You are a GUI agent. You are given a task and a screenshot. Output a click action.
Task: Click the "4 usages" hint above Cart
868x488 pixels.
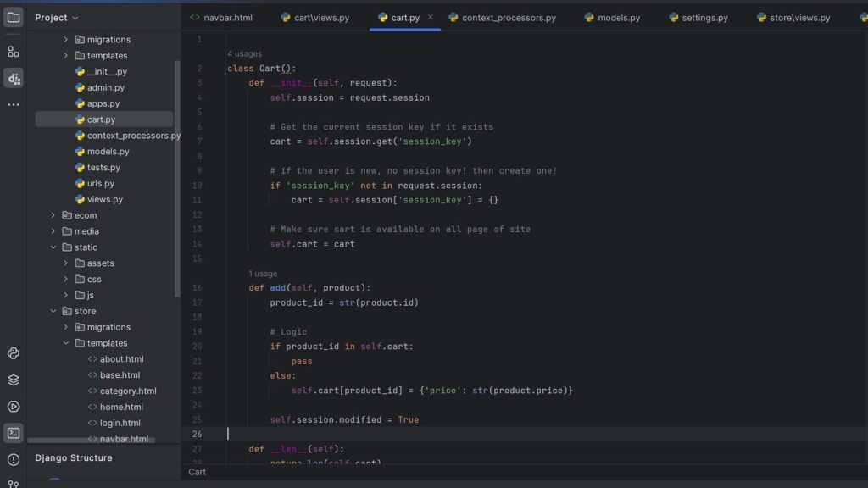click(x=244, y=54)
